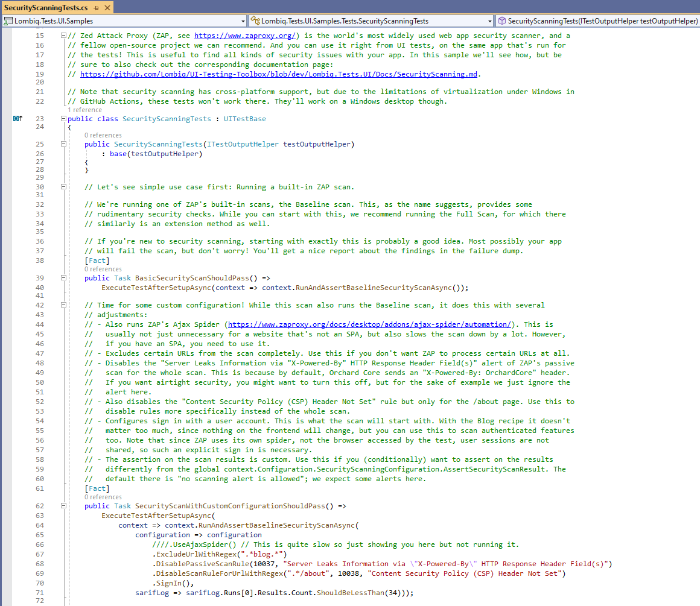Click base(testOutputHelper) on line 26

click(156, 154)
